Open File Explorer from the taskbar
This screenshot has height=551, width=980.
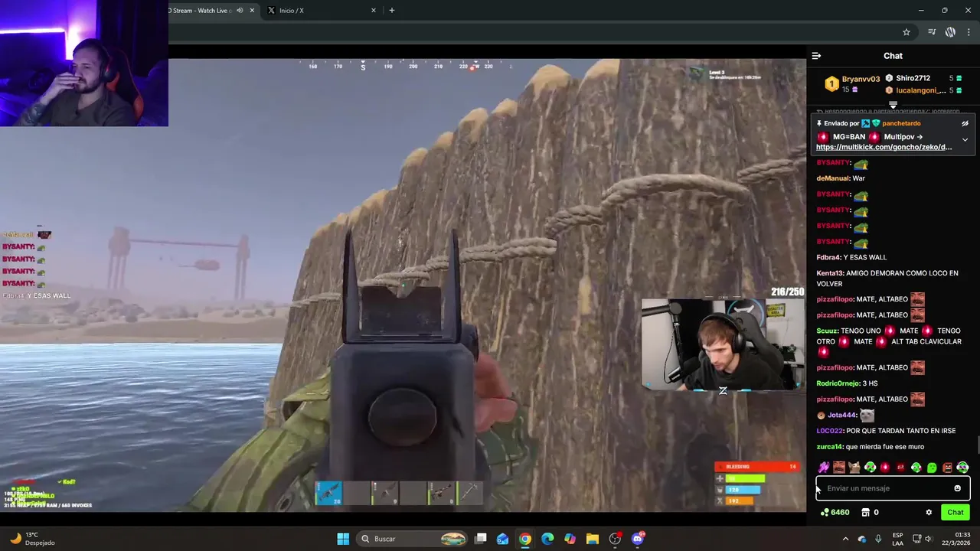tap(593, 539)
